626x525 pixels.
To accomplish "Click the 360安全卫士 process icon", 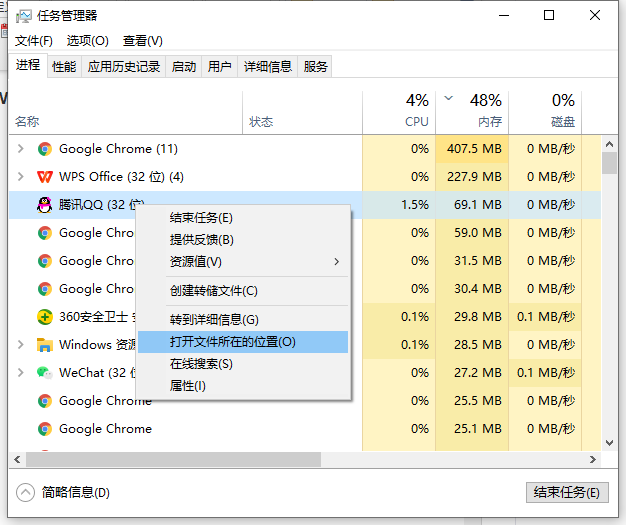I will click(x=44, y=317).
